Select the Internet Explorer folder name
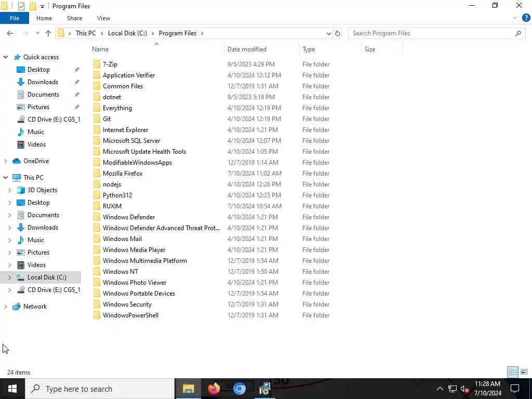The height and width of the screenshot is (399, 532). click(126, 130)
